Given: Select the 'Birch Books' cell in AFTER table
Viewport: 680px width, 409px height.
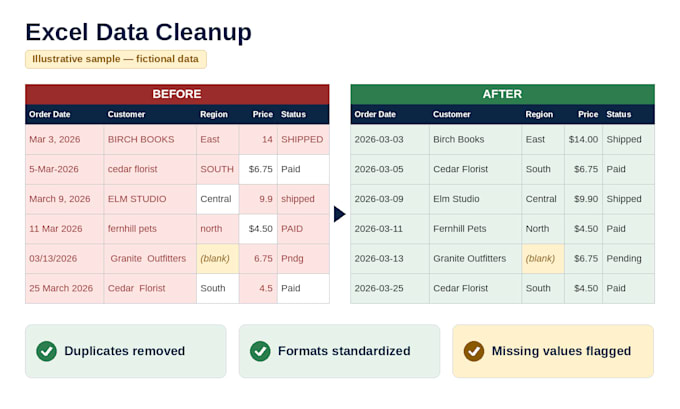Looking at the screenshot, I should tap(475, 140).
